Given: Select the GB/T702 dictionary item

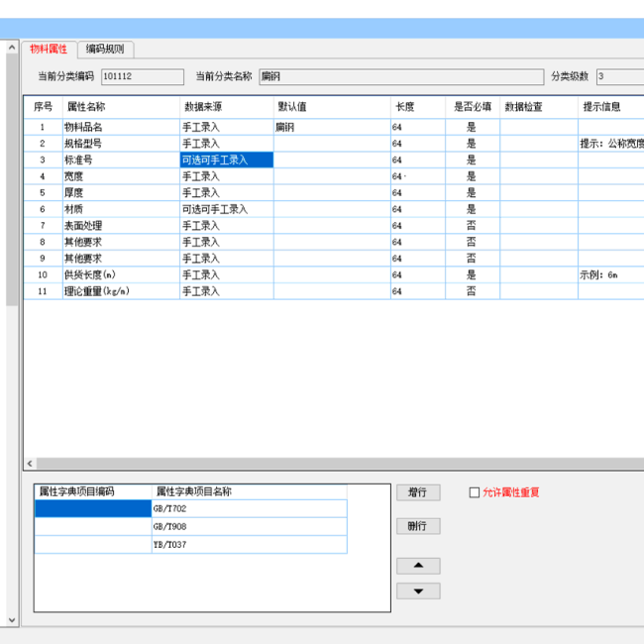Looking at the screenshot, I should coord(250,508).
